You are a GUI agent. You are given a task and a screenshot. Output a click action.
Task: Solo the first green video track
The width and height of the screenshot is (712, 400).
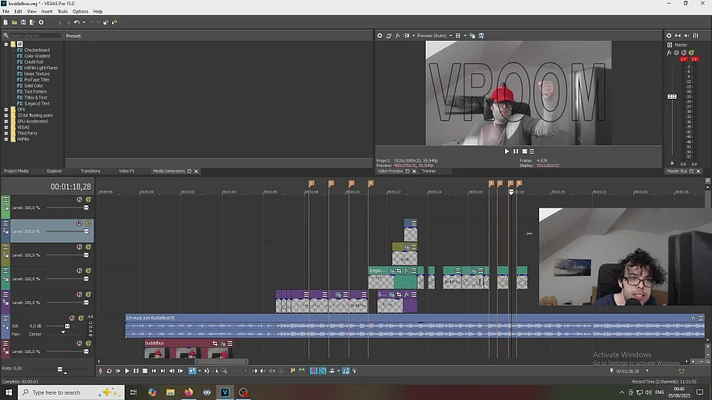click(x=88, y=199)
